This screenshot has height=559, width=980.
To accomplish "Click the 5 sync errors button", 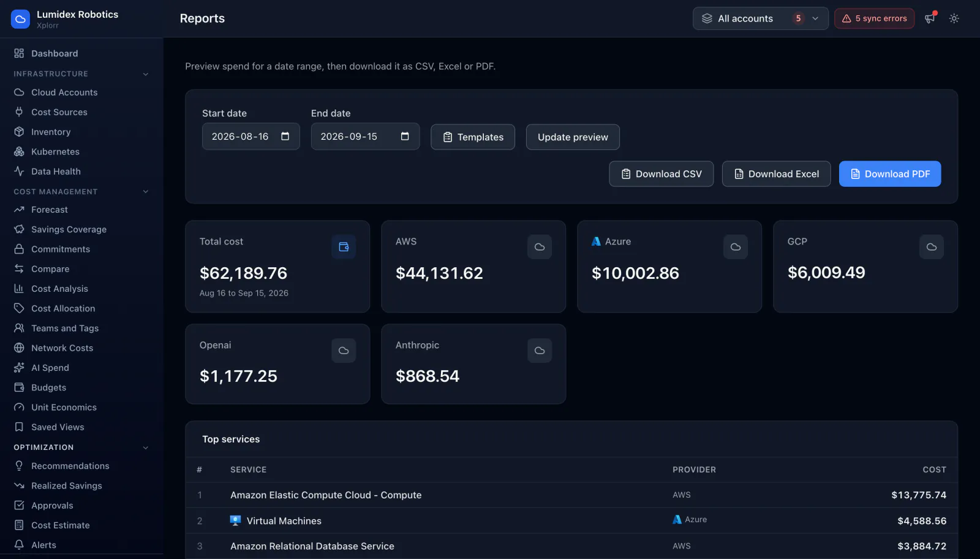I will (x=874, y=18).
